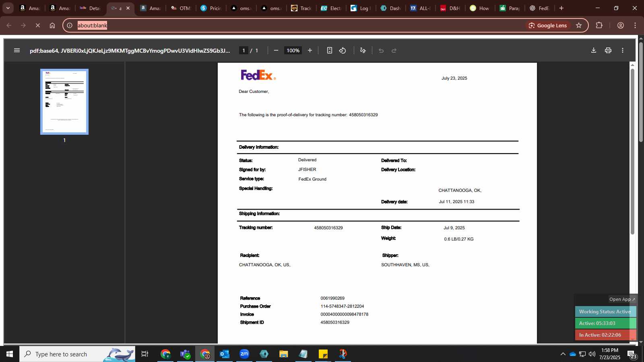The image size is (644, 362).
Task: Click the Windows taskbar search box
Action: tap(77, 354)
